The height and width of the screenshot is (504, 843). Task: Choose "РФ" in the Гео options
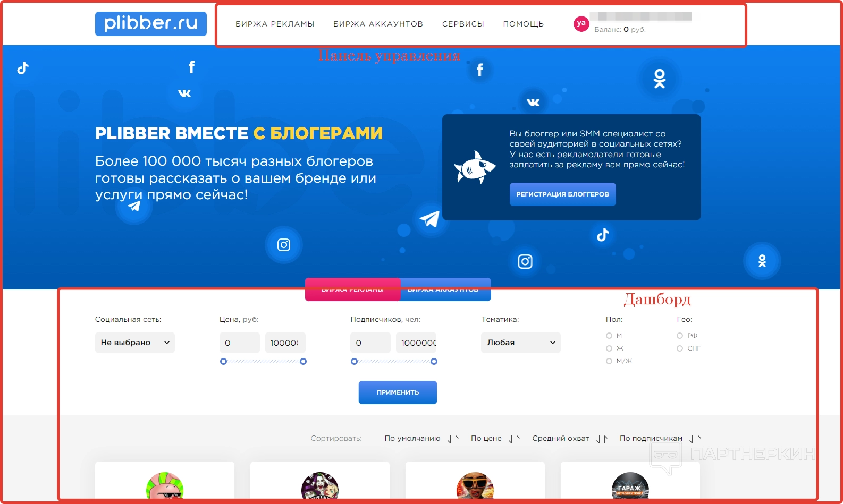pos(680,336)
